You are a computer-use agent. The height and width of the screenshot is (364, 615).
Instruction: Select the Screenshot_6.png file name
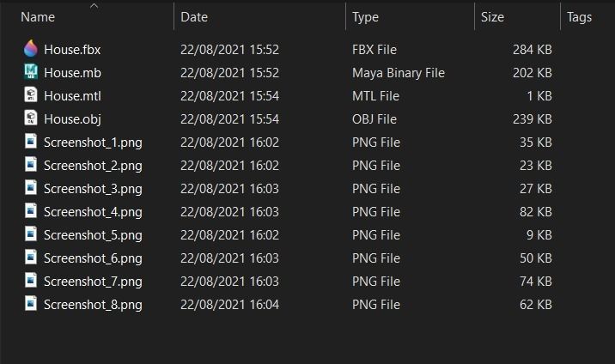click(x=93, y=258)
